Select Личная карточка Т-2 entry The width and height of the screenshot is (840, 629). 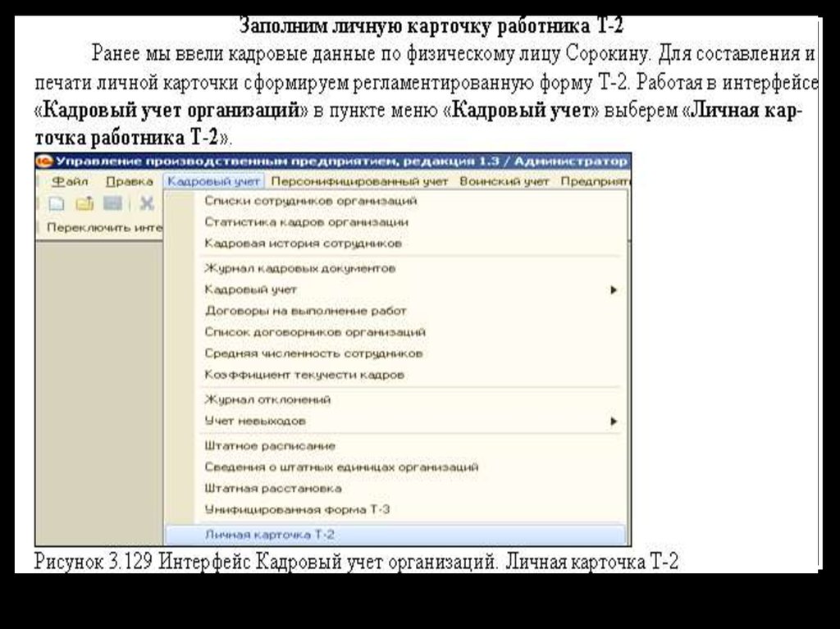395,535
